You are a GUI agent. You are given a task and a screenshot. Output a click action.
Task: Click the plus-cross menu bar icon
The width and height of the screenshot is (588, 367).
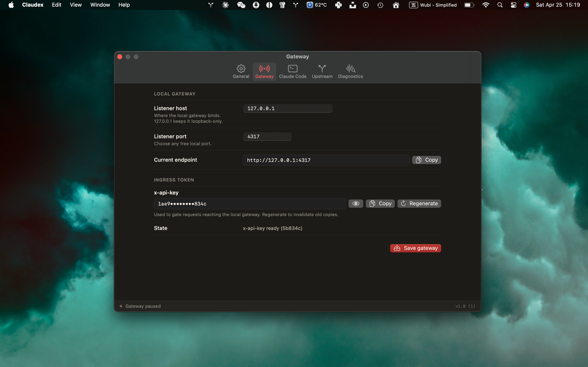pos(338,5)
